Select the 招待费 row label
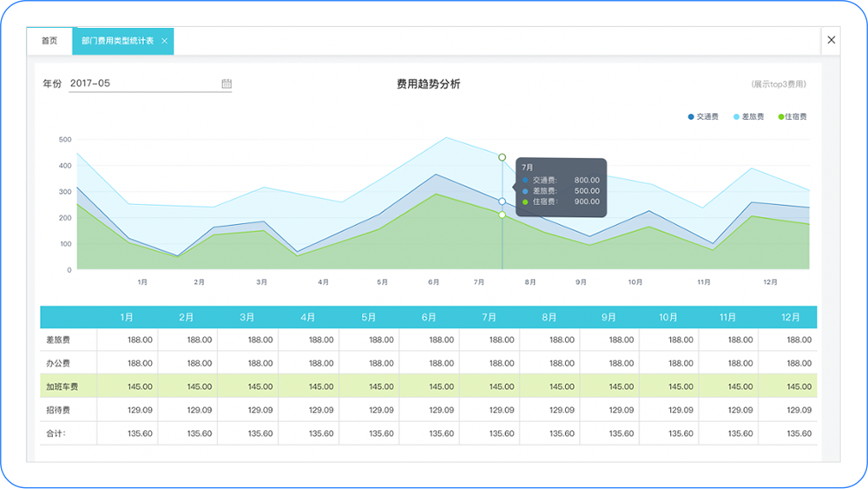 point(58,410)
